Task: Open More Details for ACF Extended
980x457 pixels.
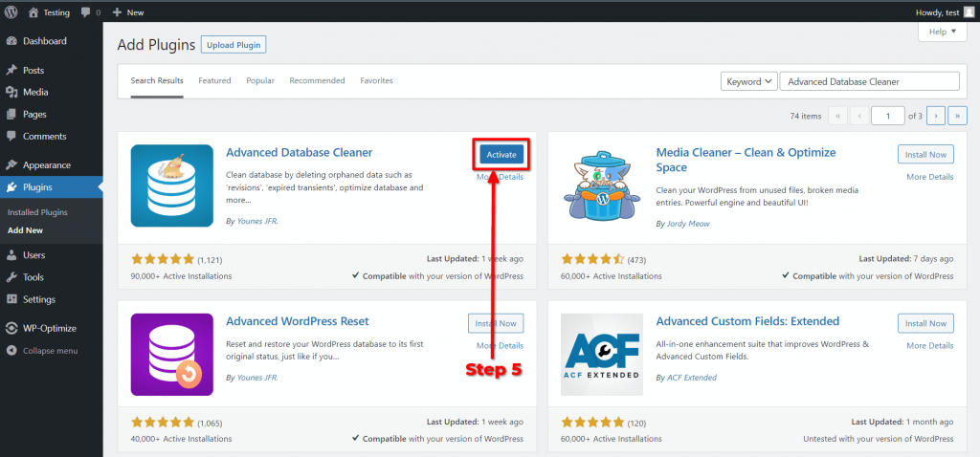Action: click(x=930, y=346)
